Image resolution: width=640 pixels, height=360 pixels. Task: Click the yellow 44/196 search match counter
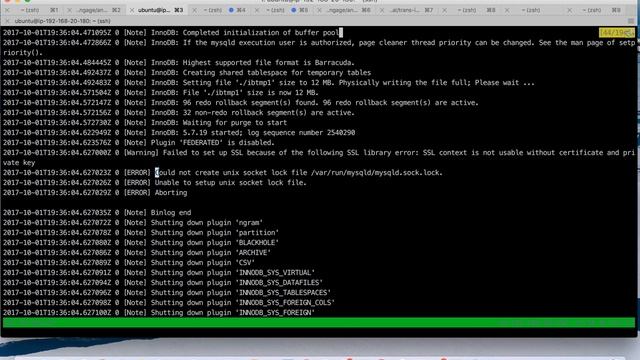pos(616,33)
